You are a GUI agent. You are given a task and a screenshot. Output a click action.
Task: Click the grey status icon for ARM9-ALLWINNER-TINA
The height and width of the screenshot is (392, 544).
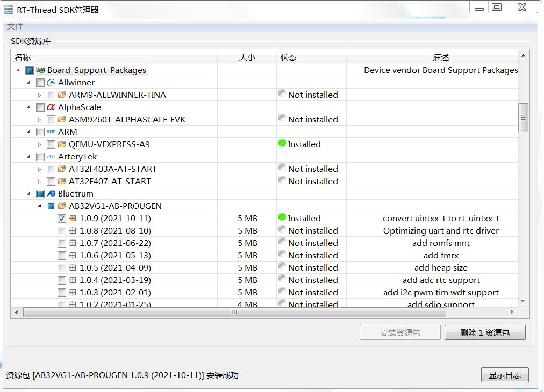[x=282, y=93]
